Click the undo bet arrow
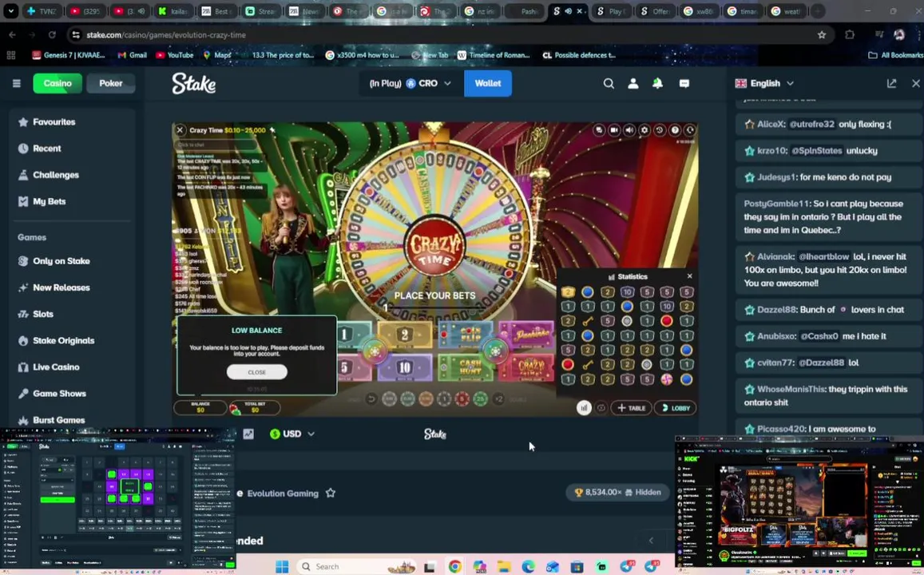Image resolution: width=924 pixels, height=575 pixels. (371, 399)
